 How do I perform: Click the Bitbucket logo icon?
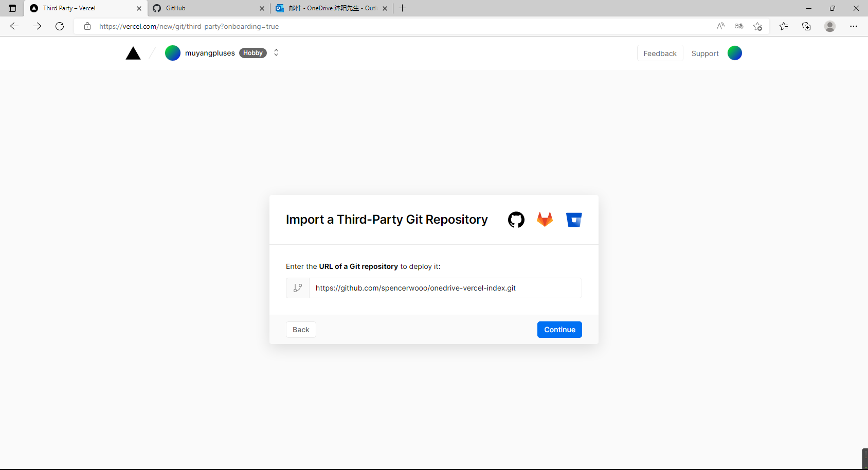pos(574,220)
